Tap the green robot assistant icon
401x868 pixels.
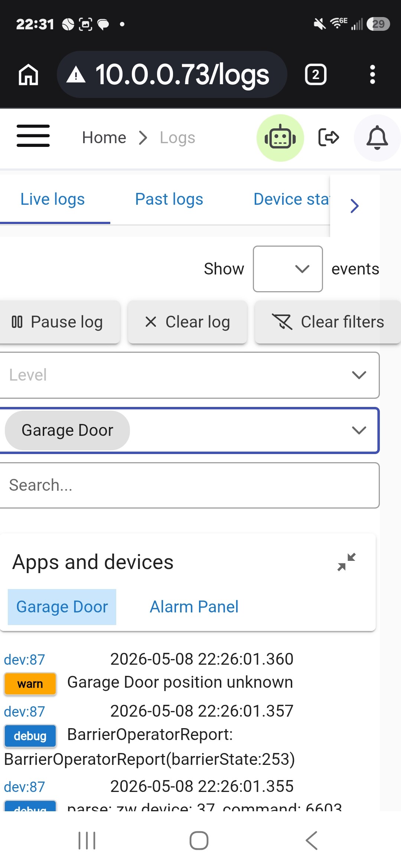pyautogui.click(x=280, y=138)
